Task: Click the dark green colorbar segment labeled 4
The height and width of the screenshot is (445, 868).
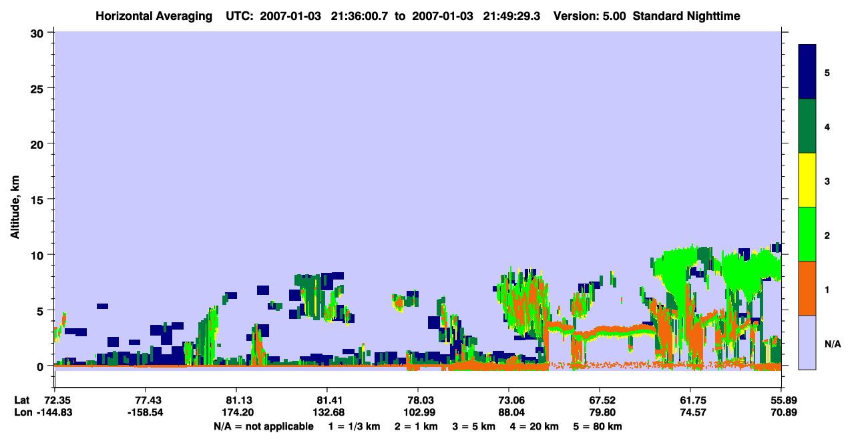Action: tap(807, 126)
